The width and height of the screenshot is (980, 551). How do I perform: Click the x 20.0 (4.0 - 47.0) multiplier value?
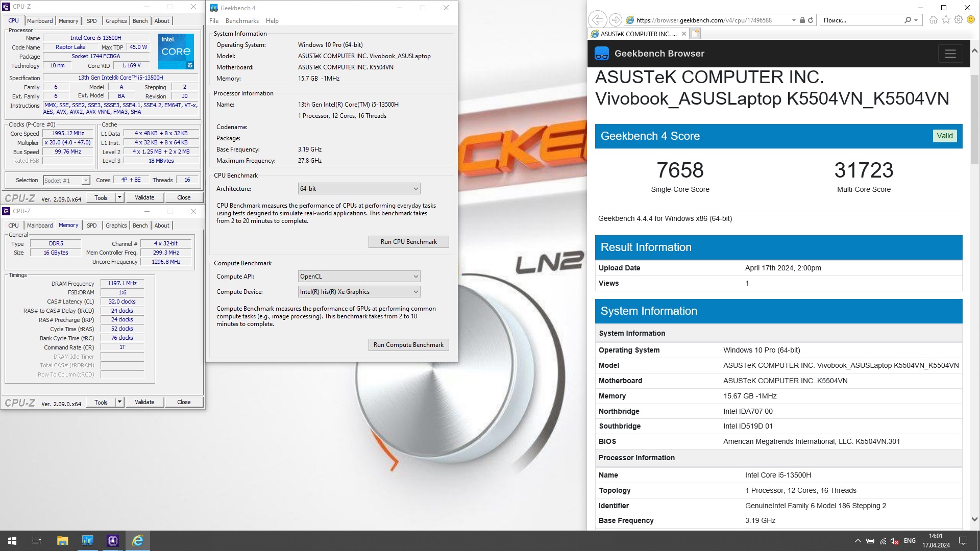[x=68, y=143]
